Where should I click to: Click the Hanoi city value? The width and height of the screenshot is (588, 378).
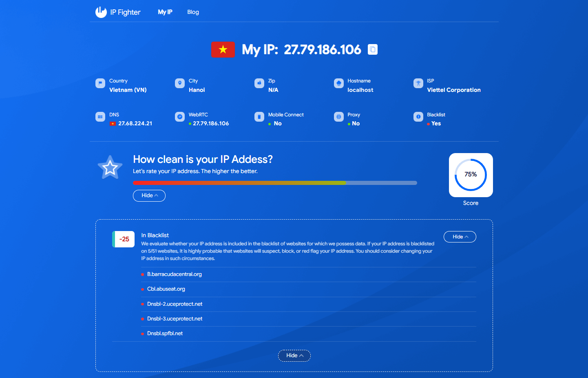(x=197, y=90)
